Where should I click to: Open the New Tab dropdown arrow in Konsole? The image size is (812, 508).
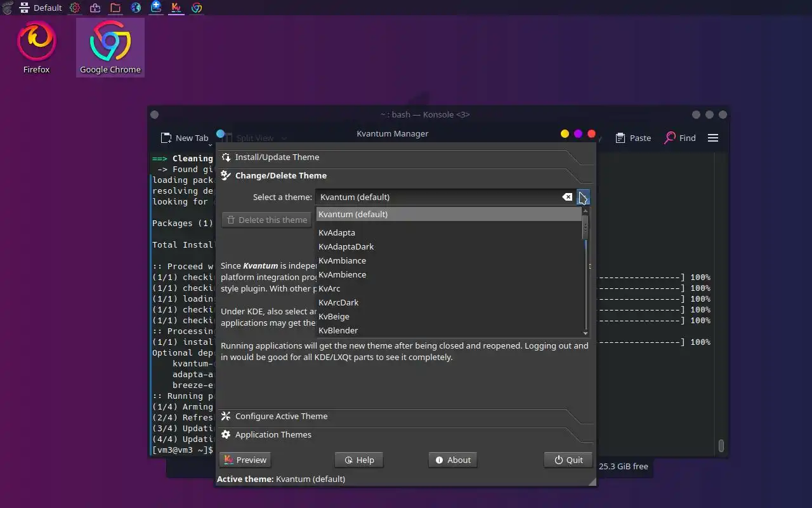(210, 145)
